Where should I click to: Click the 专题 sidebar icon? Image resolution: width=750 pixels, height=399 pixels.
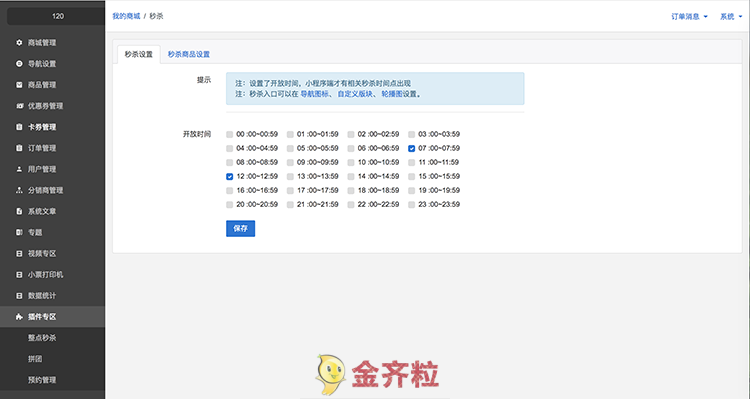(x=19, y=232)
